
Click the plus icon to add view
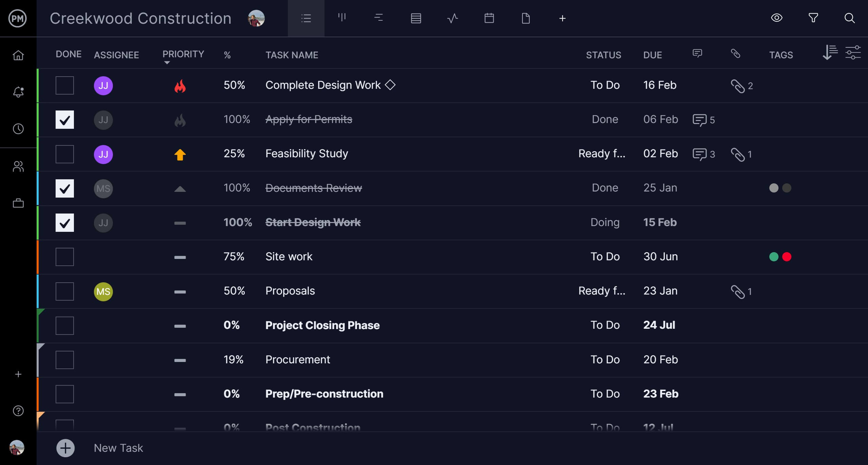pyautogui.click(x=563, y=18)
